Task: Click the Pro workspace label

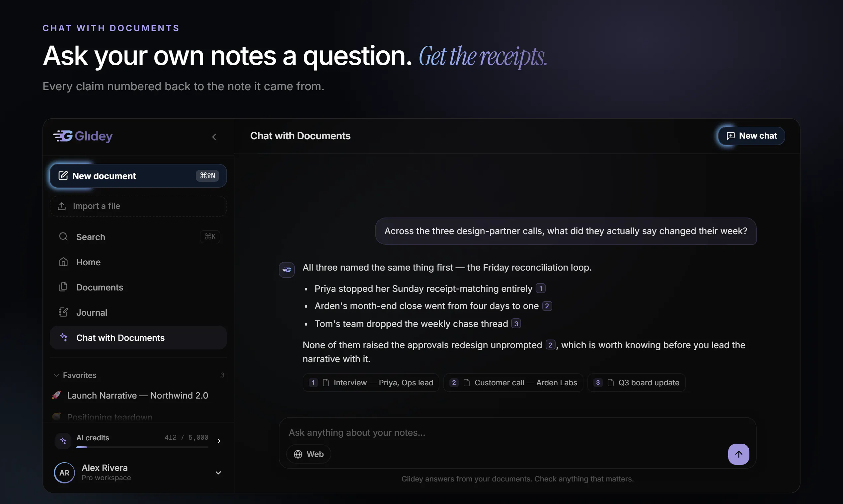Action: pos(106,478)
